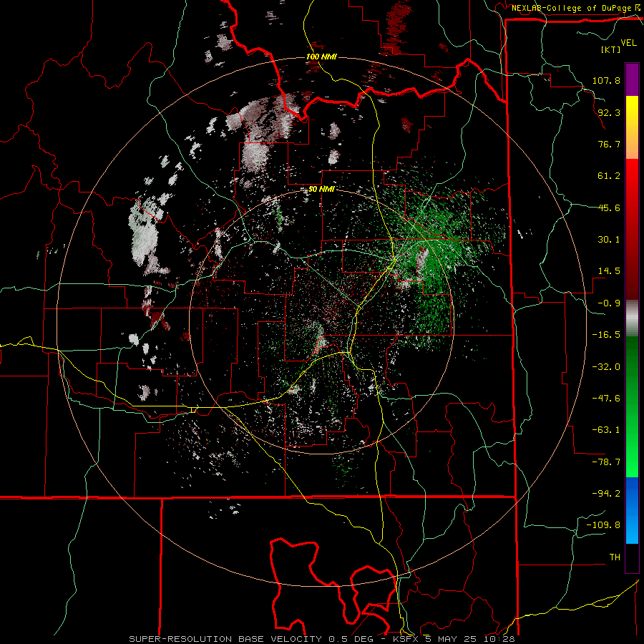Select the 92.3 legend value
The image size is (644, 644).
609,112
